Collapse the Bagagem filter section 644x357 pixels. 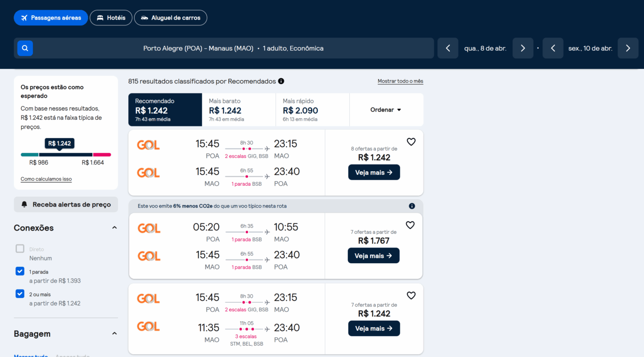pos(114,334)
